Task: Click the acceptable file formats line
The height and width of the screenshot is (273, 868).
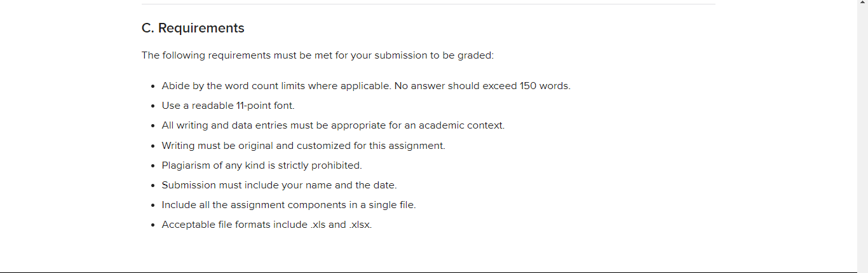Action: coord(267,225)
